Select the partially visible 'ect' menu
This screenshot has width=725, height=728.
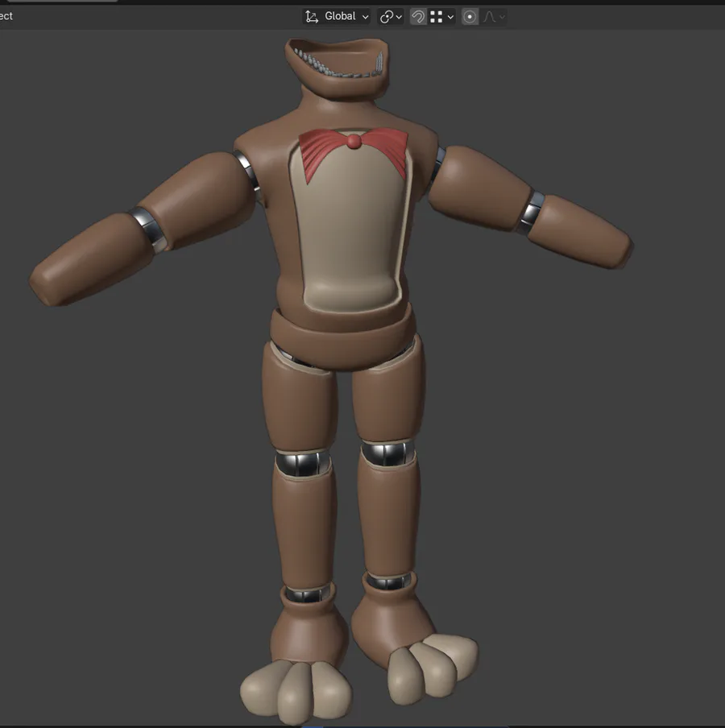click(x=6, y=16)
